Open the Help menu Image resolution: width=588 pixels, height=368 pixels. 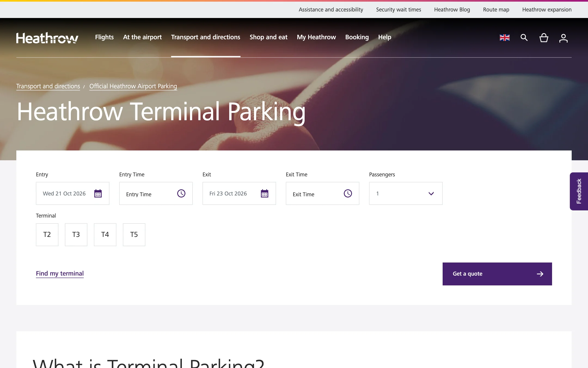[385, 37]
